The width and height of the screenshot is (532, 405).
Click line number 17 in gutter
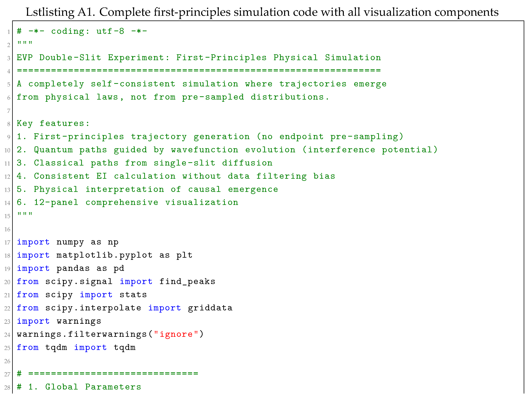tap(7, 242)
